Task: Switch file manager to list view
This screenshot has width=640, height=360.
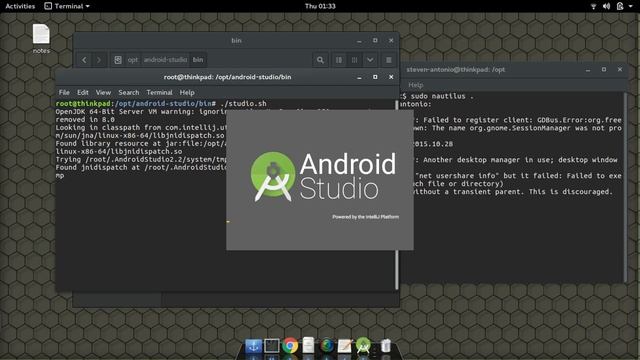Action: click(x=339, y=60)
